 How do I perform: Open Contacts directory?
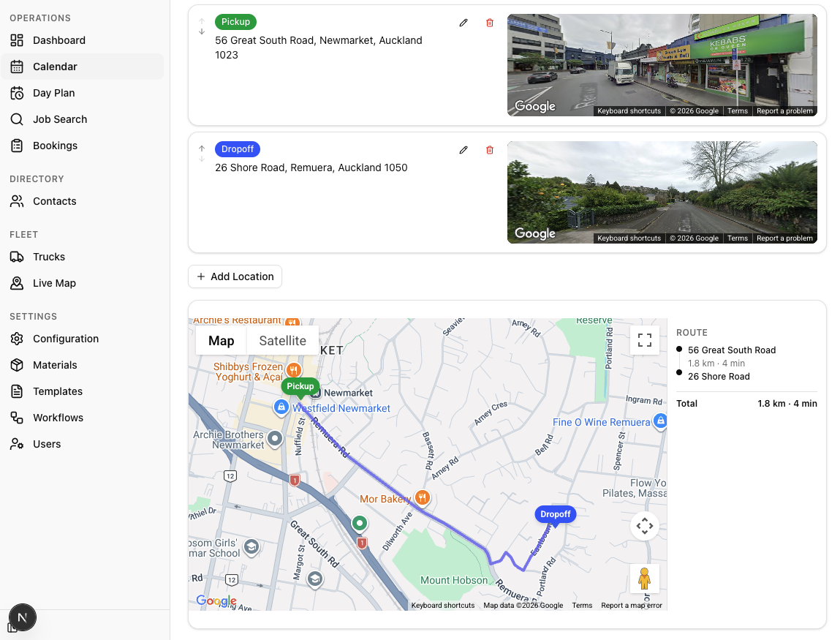click(x=82, y=201)
